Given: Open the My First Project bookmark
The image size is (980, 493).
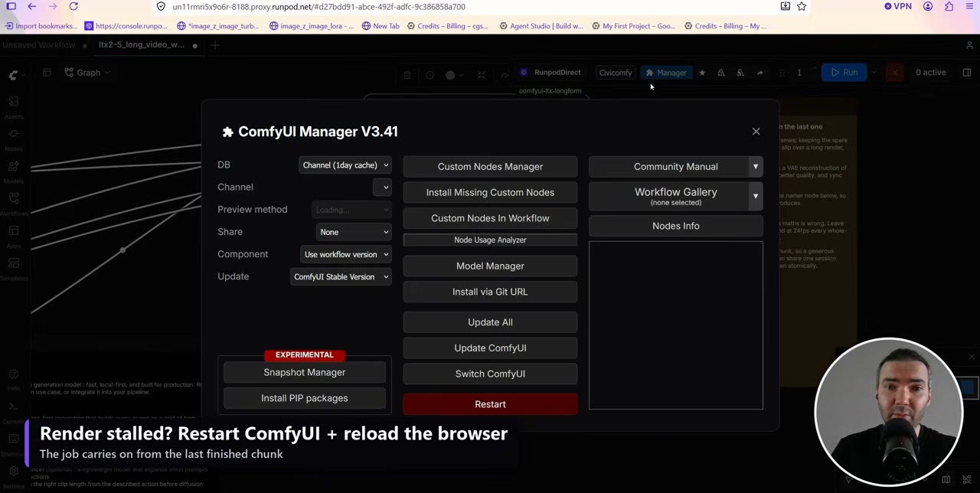Looking at the screenshot, I should pyautogui.click(x=633, y=26).
